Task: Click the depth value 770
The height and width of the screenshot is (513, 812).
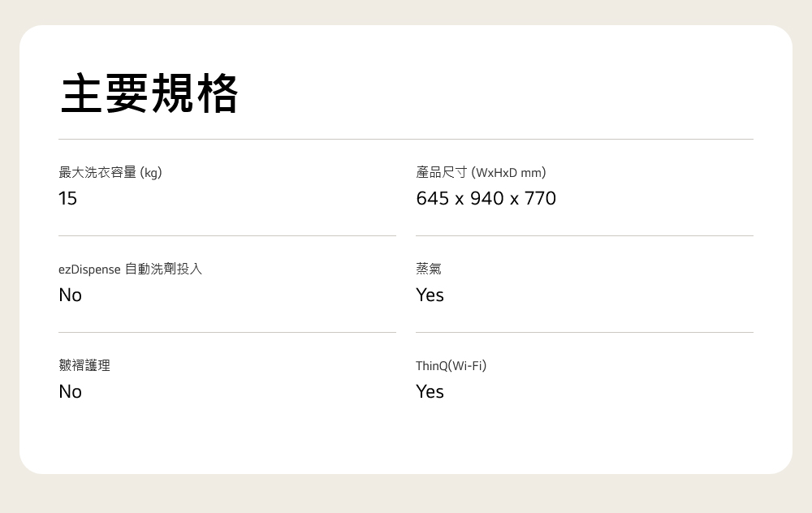Action: pyautogui.click(x=540, y=199)
